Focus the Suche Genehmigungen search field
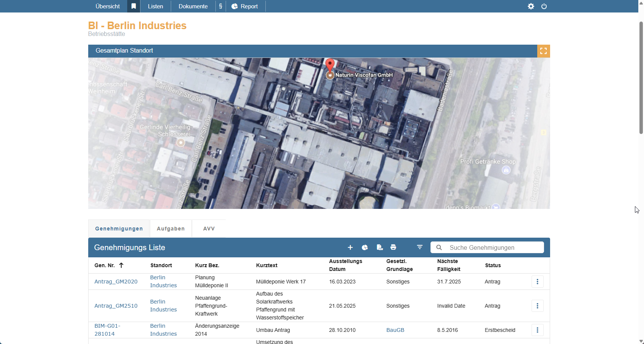This screenshot has width=644, height=344. coord(492,247)
